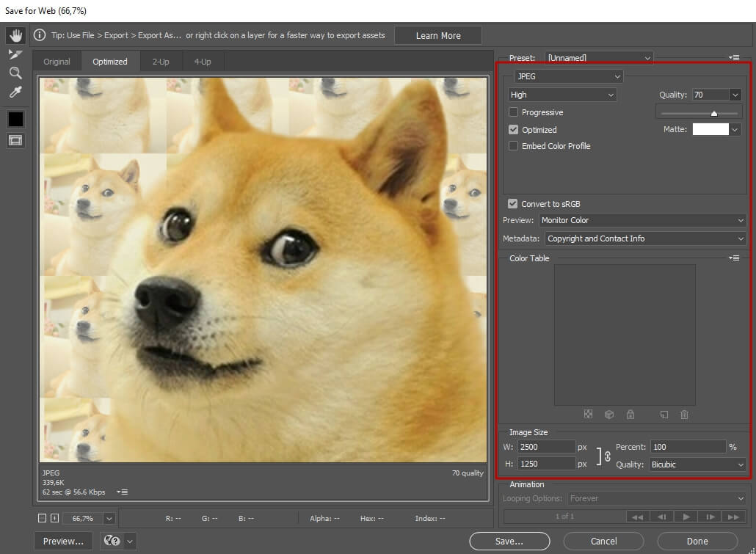Viewport: 756px width, 554px height.
Task: Click the dog image preview
Action: [263, 270]
